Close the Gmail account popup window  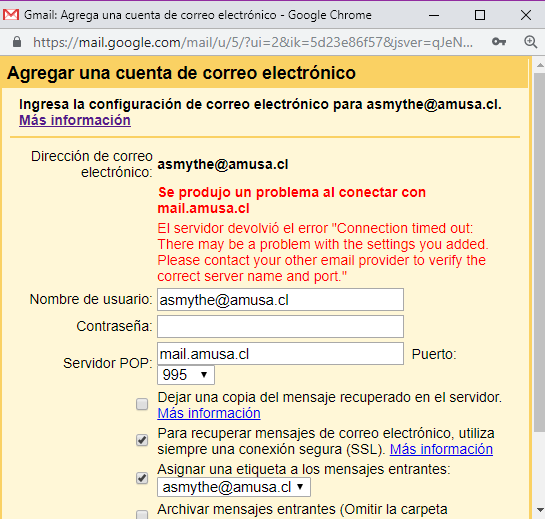click(526, 15)
